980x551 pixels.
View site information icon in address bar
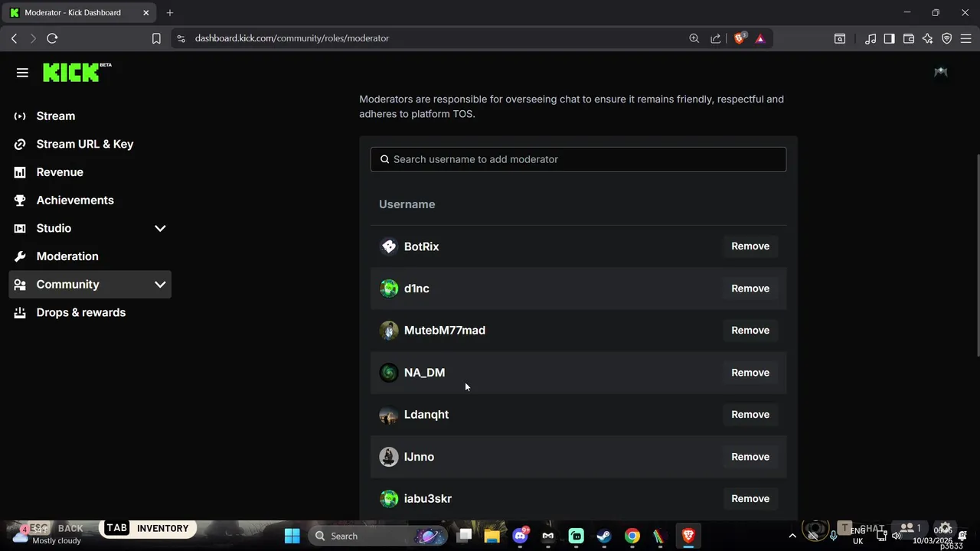click(x=181, y=38)
